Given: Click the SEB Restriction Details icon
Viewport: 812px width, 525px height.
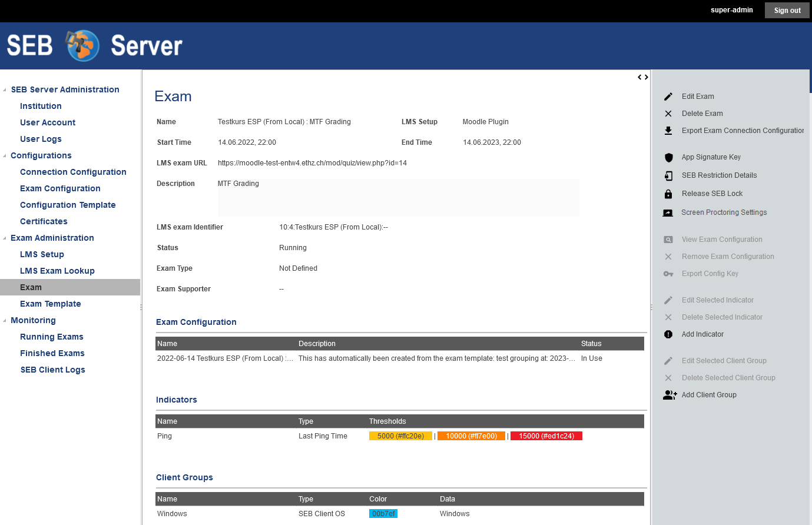Looking at the screenshot, I should tap(668, 175).
